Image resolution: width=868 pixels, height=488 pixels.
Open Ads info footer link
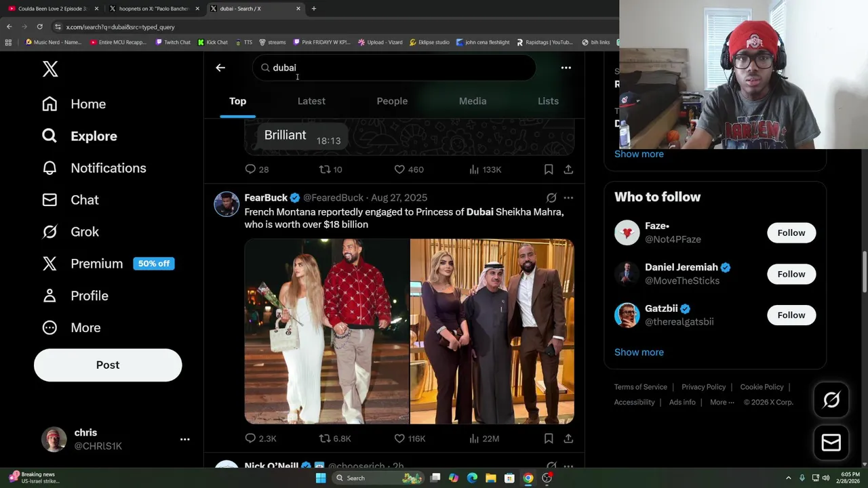682,402
